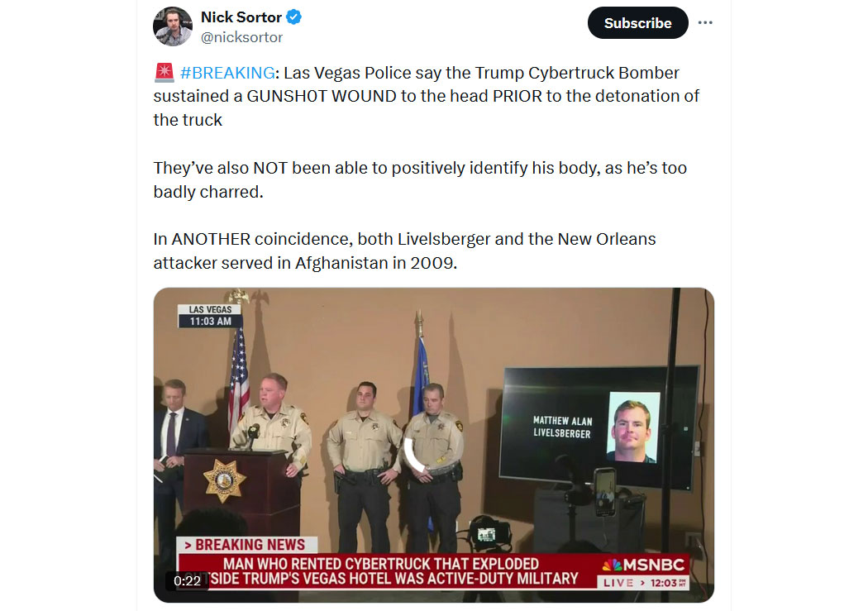
Task: Click the @nicksortor handle
Action: [x=241, y=37]
